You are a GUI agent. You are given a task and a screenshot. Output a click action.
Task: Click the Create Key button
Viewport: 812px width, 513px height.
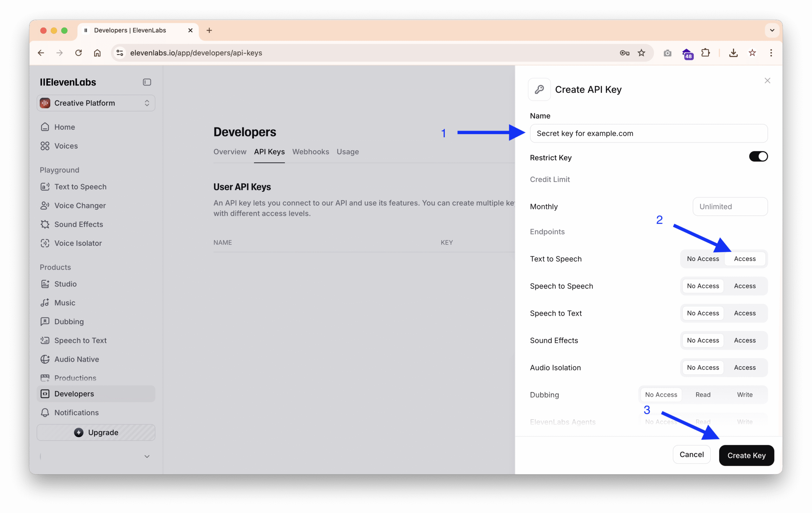(x=746, y=455)
